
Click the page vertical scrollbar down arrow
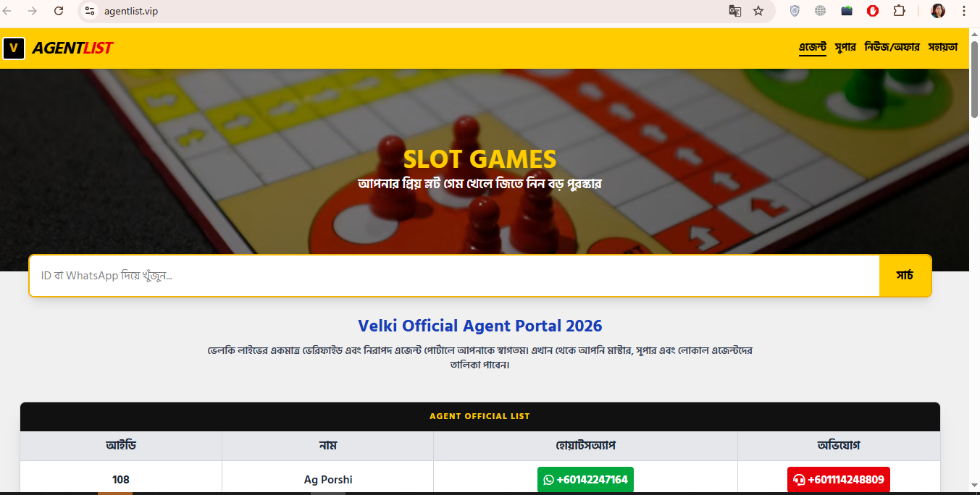click(974, 484)
